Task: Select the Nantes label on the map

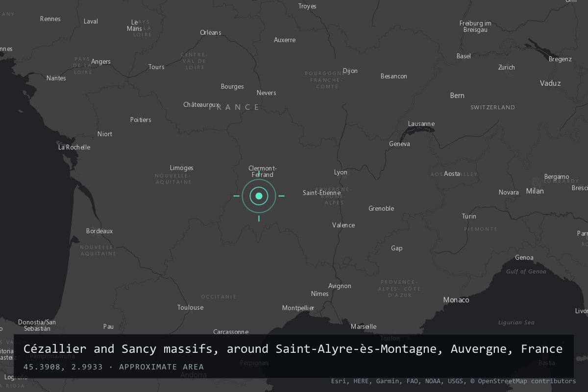Action: pos(56,78)
